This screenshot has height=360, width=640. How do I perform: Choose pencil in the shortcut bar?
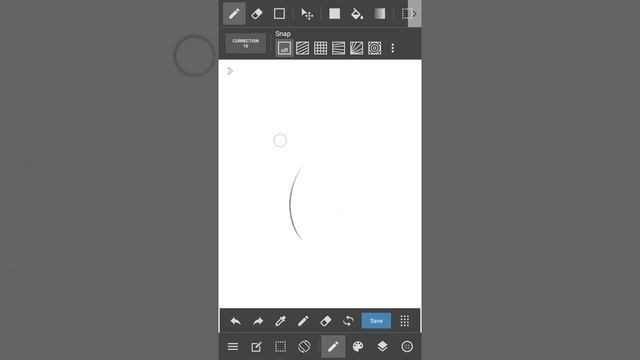303,321
